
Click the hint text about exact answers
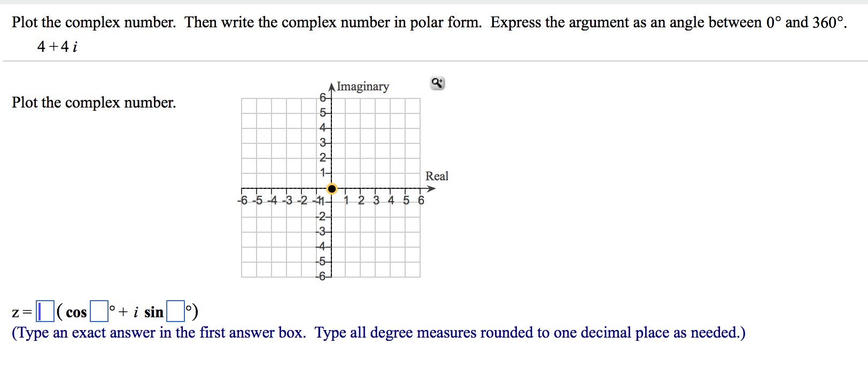(378, 332)
